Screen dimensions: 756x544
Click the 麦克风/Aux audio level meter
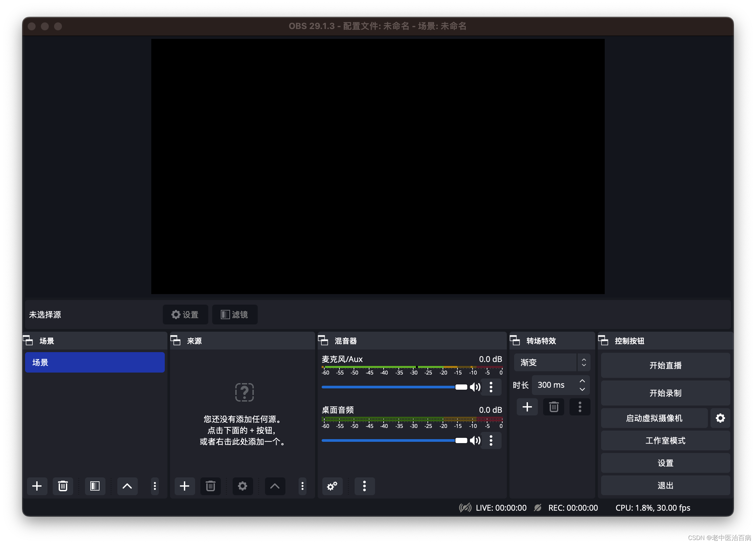click(x=412, y=367)
